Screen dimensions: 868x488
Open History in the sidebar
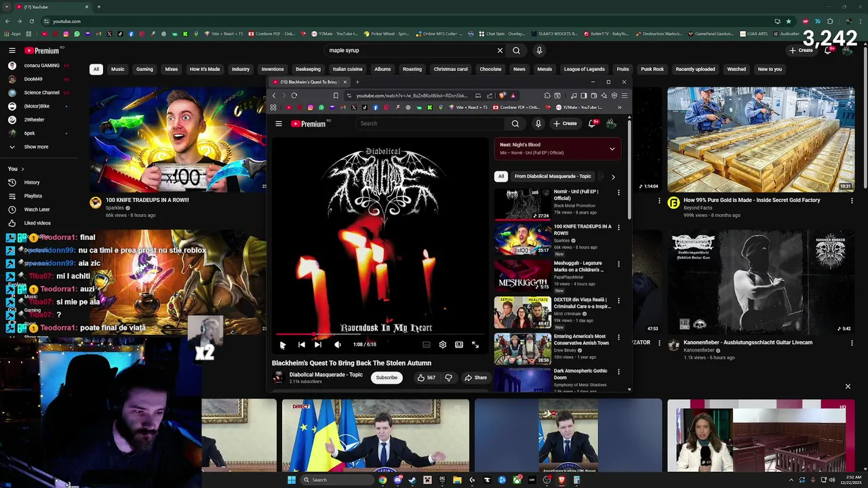click(32, 182)
